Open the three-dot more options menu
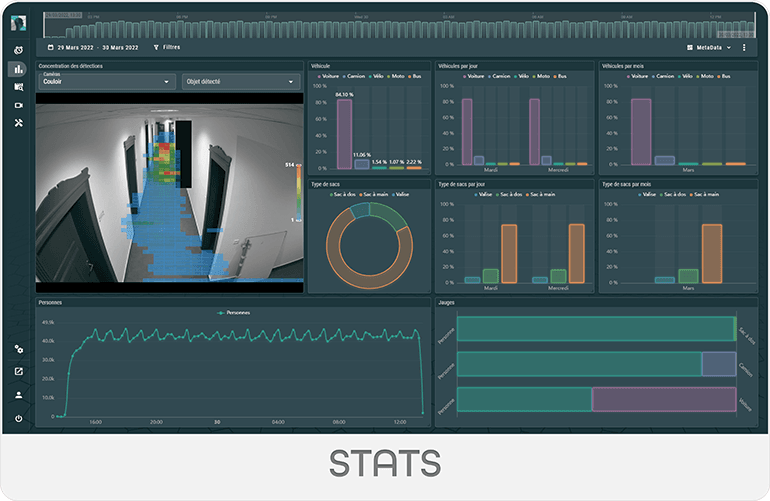Viewport: 770px width, 501px height. [x=744, y=48]
